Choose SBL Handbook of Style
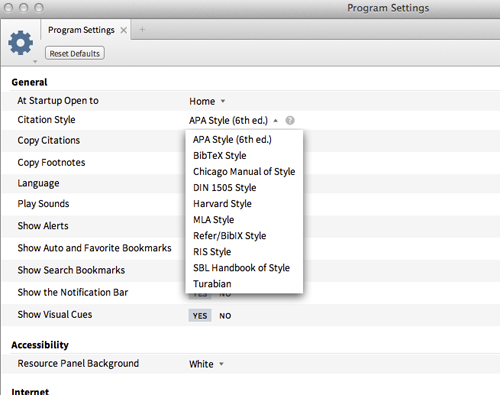 [x=241, y=268]
